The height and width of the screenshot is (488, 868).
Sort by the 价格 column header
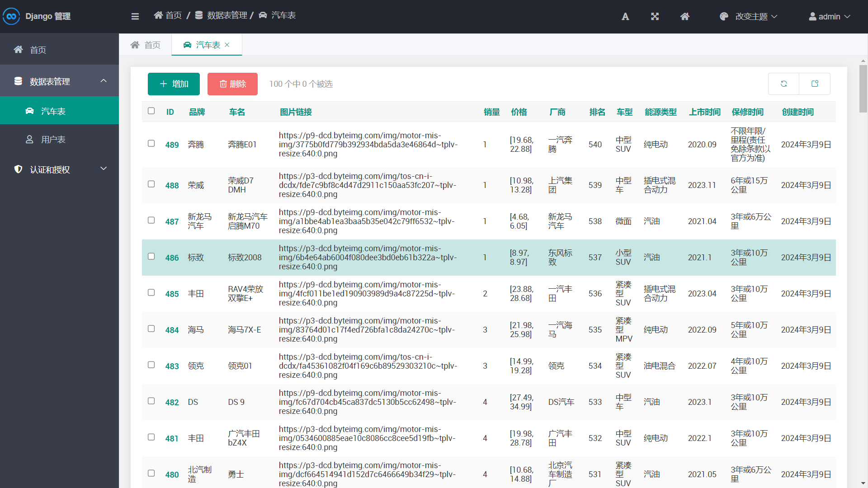(519, 112)
